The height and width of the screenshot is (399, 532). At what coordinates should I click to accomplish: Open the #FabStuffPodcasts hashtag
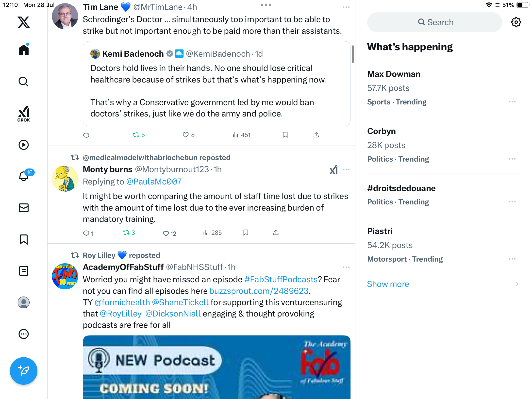(281, 279)
